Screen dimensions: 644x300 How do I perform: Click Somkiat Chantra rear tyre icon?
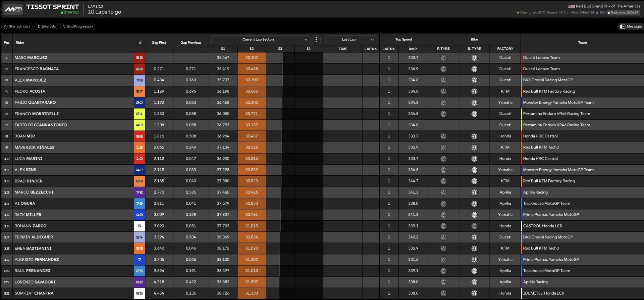pyautogui.click(x=474, y=293)
